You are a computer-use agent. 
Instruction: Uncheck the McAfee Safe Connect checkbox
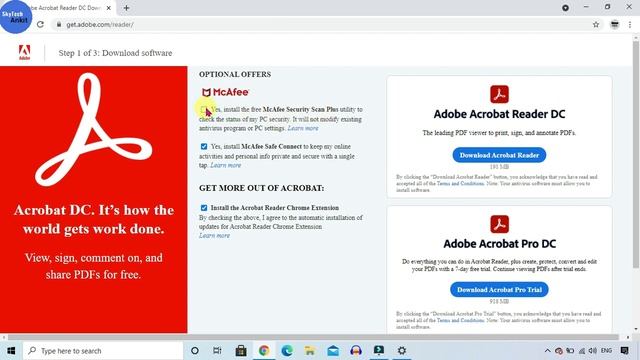point(204,146)
